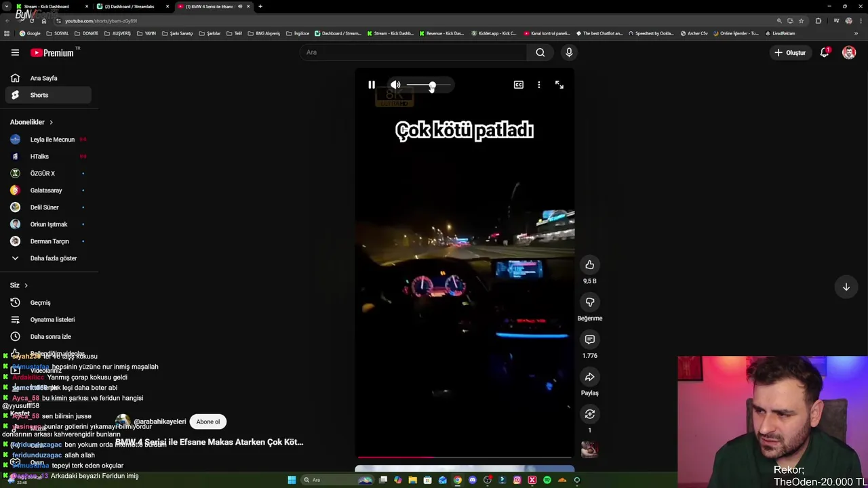Open the Windows Start menu
The image size is (868, 488).
tap(292, 480)
